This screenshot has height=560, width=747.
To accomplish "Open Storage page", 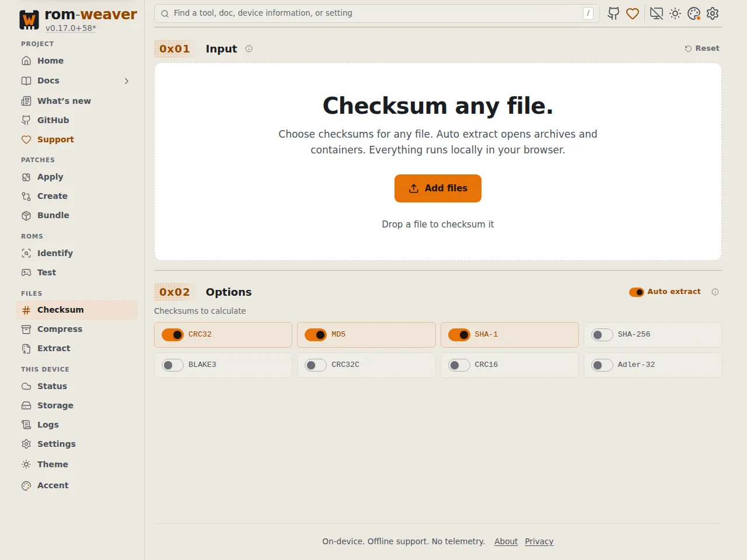I will point(77,405).
